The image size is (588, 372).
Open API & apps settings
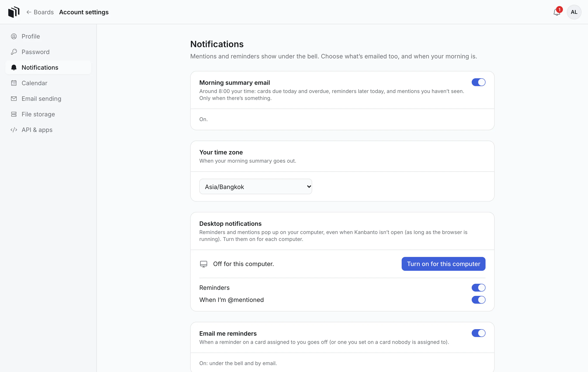(48, 130)
